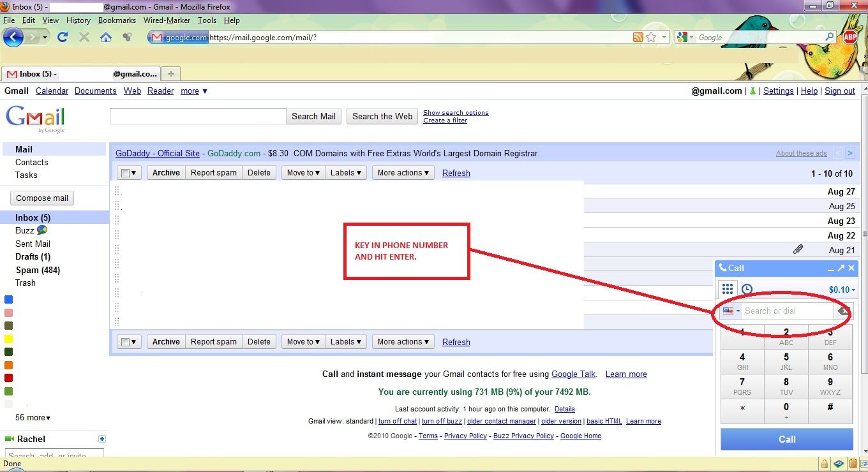Image resolution: width=868 pixels, height=472 pixels.
Task: Click the padlock icon in the status bar
Action: coord(826,463)
